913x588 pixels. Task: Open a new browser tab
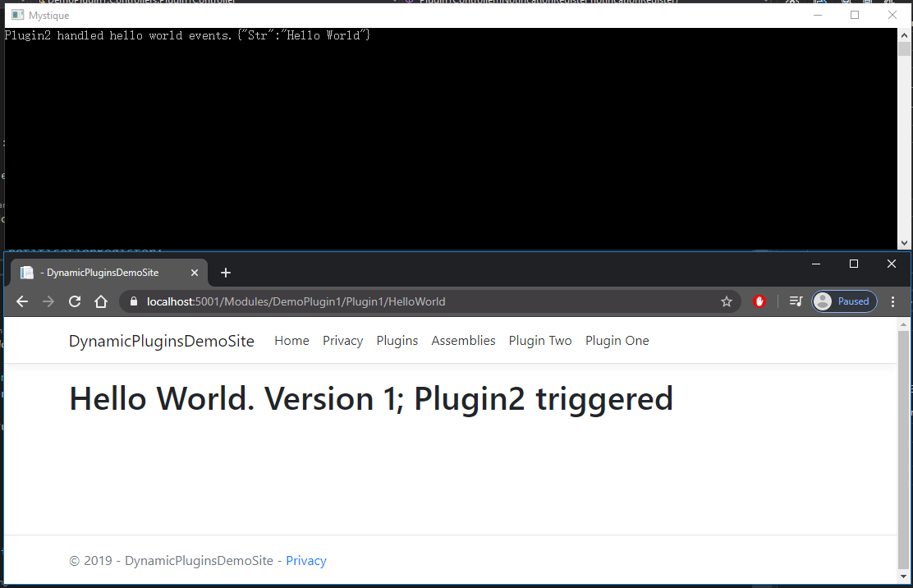[x=226, y=273]
